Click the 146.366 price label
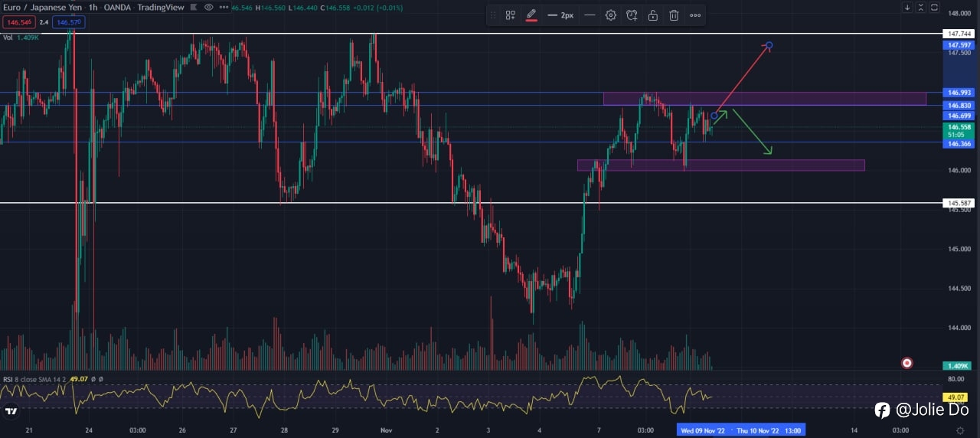 [x=959, y=142]
